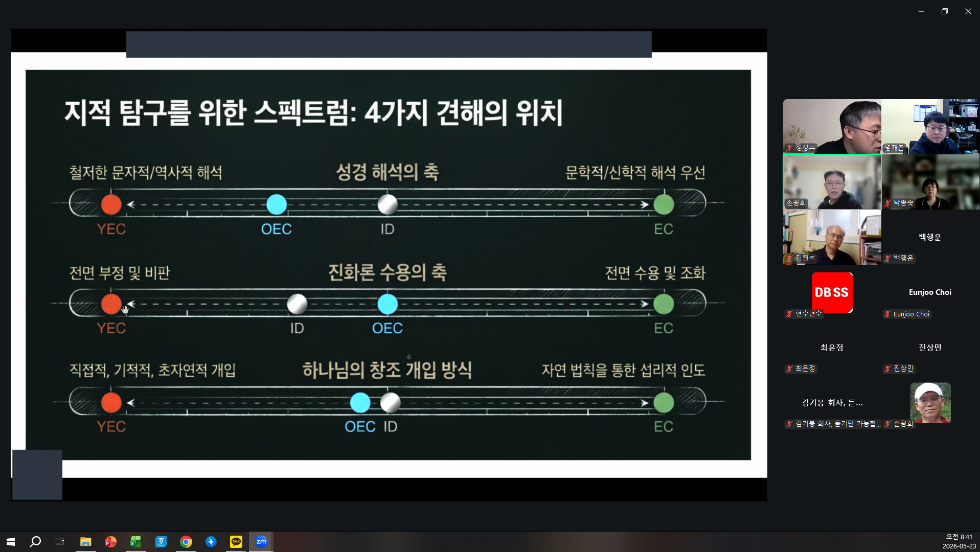Click the muted microphone icon for 정성수
Viewport: 980px width, 552px height.
(x=789, y=148)
